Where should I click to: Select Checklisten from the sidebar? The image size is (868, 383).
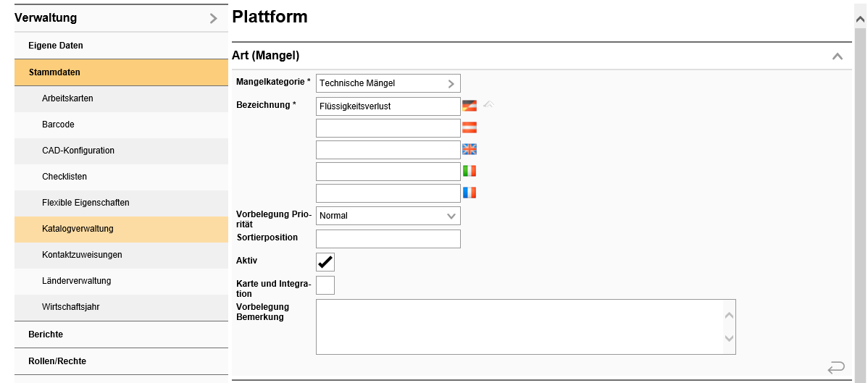(64, 177)
